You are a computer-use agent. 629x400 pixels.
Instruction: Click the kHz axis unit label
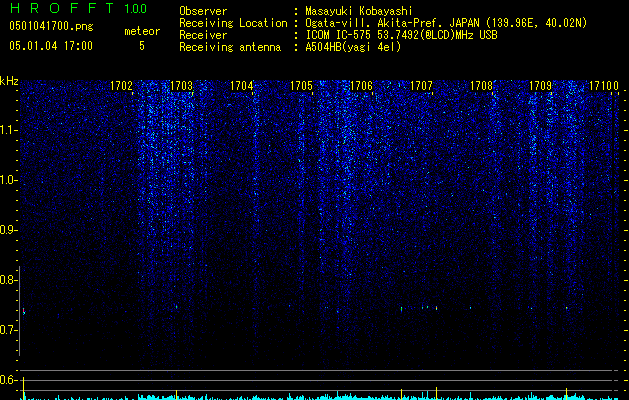click(x=9, y=81)
